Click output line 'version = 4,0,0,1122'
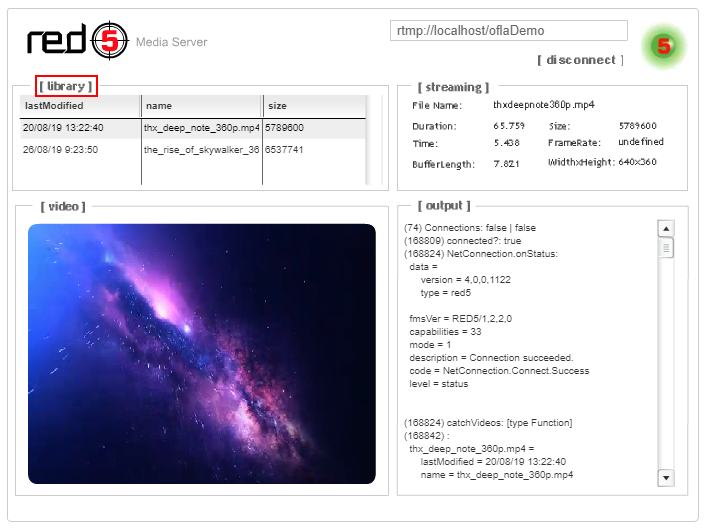The height and width of the screenshot is (528, 711). 466,279
